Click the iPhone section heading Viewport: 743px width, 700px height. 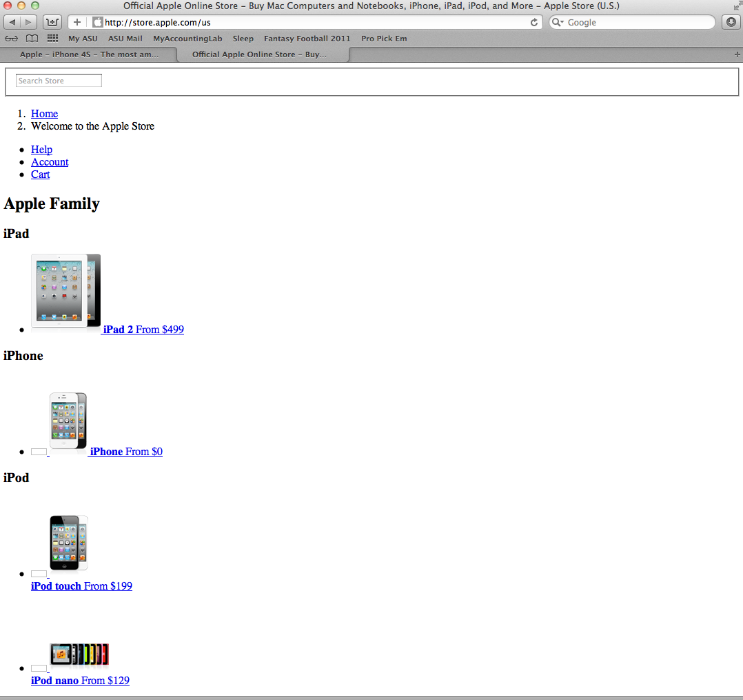point(23,356)
